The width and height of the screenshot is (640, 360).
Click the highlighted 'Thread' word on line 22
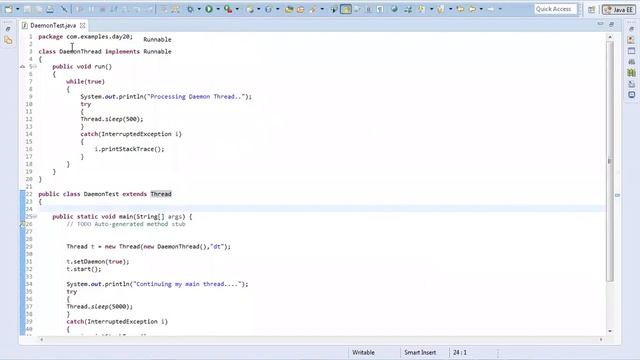tap(161, 194)
